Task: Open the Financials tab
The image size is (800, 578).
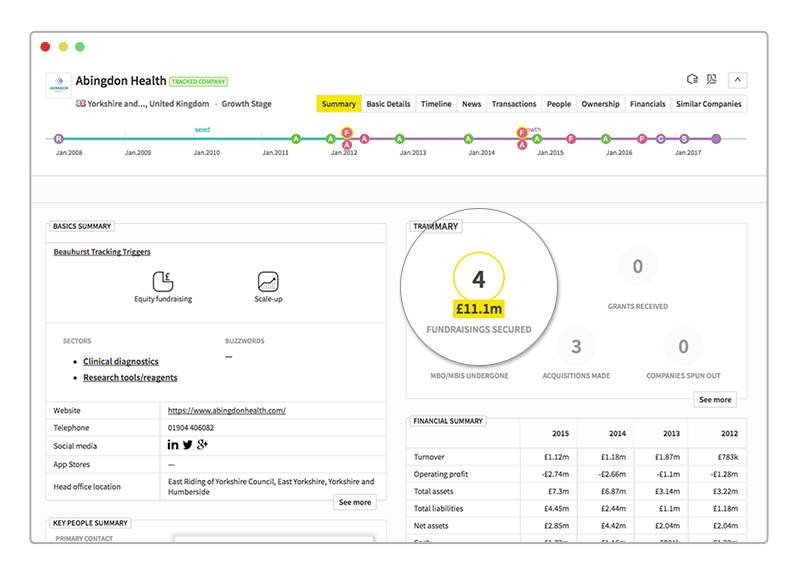Action: tap(647, 104)
